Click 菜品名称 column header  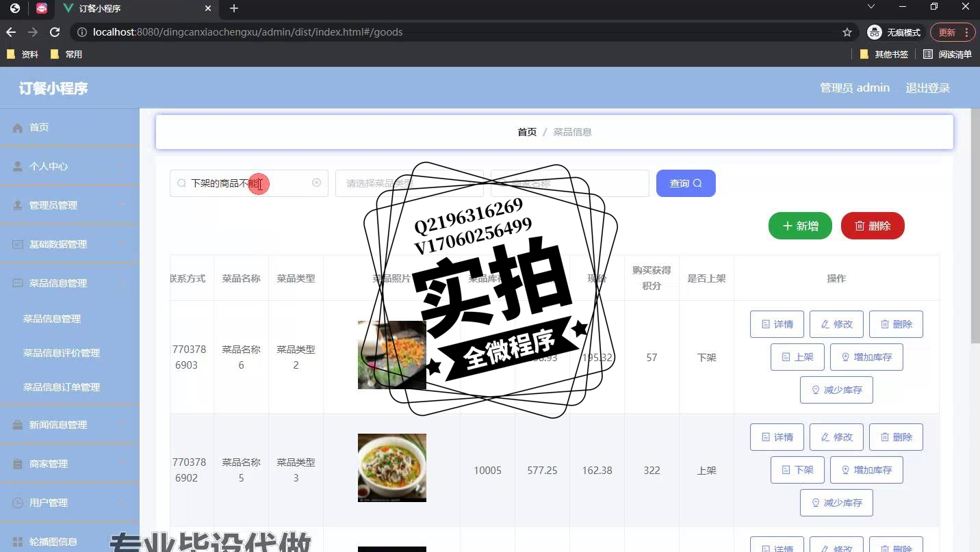click(241, 278)
